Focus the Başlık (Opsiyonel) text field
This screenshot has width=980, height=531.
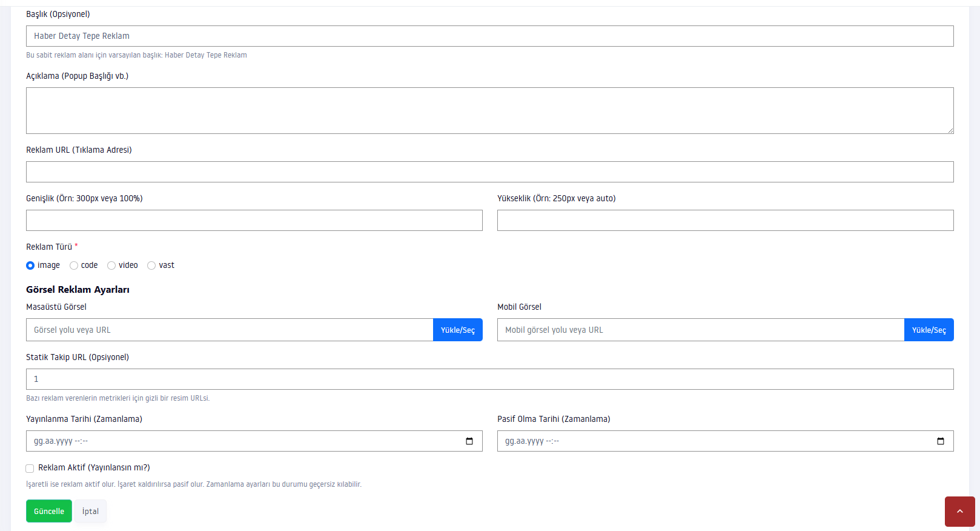click(x=490, y=36)
